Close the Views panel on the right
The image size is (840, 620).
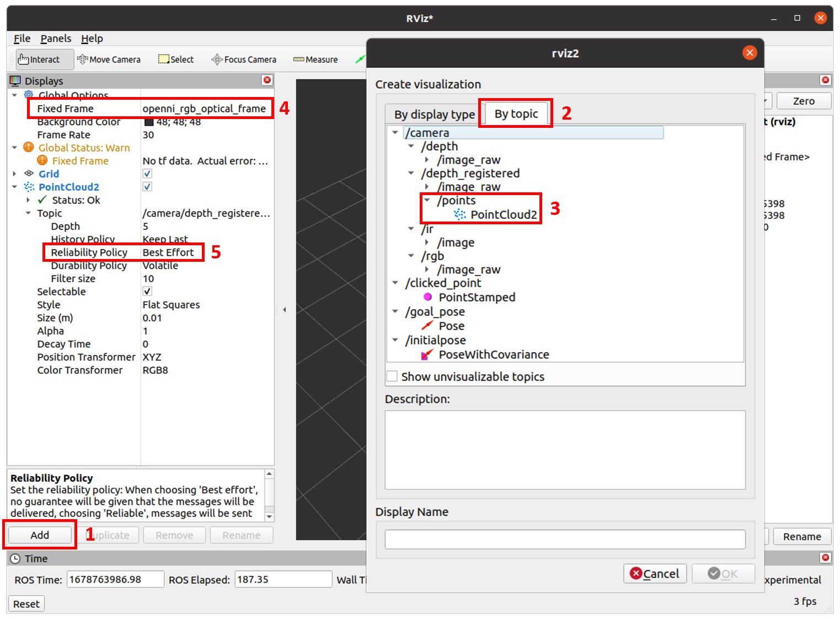click(825, 80)
